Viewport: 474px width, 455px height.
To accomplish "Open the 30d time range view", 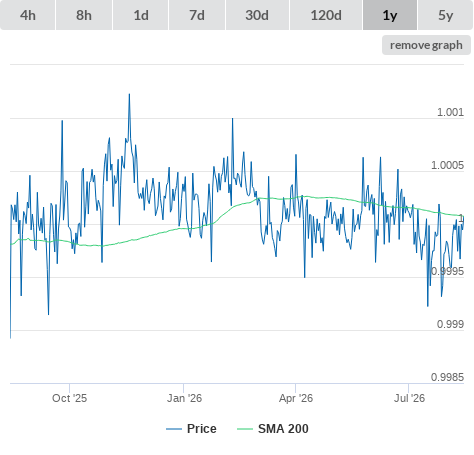I will [257, 15].
